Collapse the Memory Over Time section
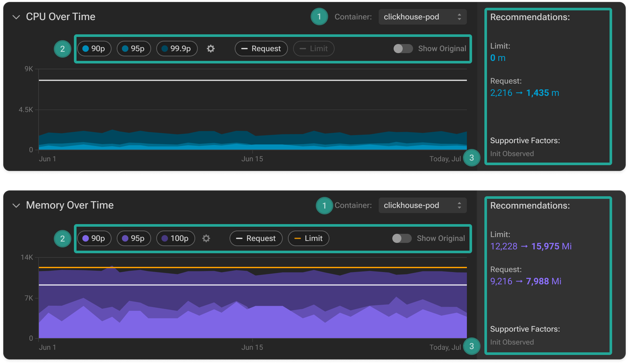The height and width of the screenshot is (364, 629). pyautogui.click(x=16, y=205)
